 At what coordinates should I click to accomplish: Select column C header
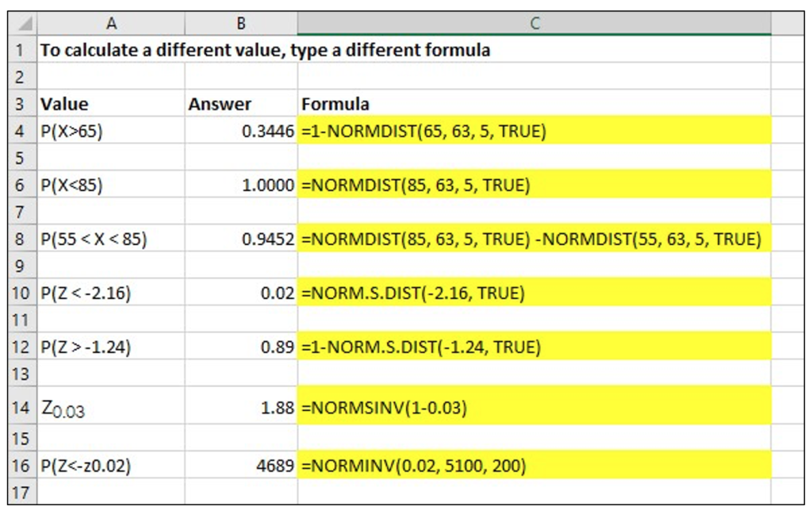click(534, 24)
